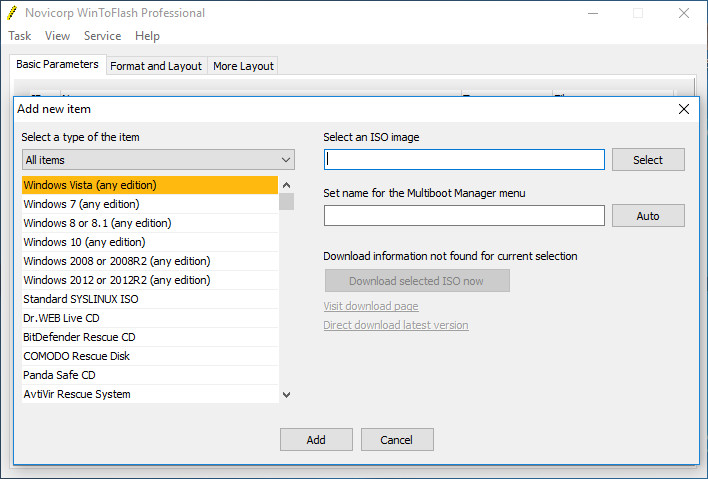The height and width of the screenshot is (479, 708).
Task: Select Windows 10 (any edition)
Action: click(150, 242)
